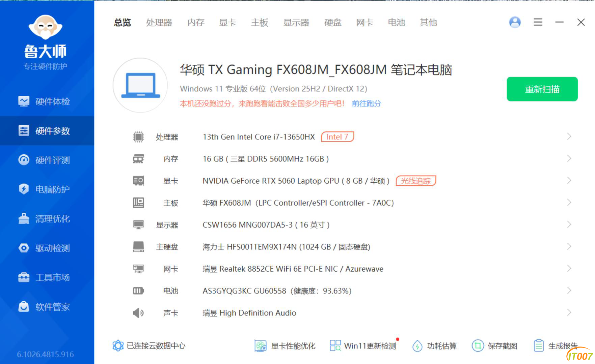Click the laptop computer image
Viewport: 595px width, 364px height.
(x=140, y=85)
